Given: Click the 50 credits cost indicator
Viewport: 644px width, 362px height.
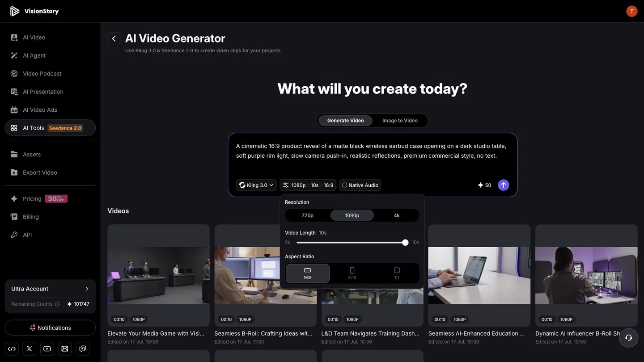Looking at the screenshot, I should [484, 185].
